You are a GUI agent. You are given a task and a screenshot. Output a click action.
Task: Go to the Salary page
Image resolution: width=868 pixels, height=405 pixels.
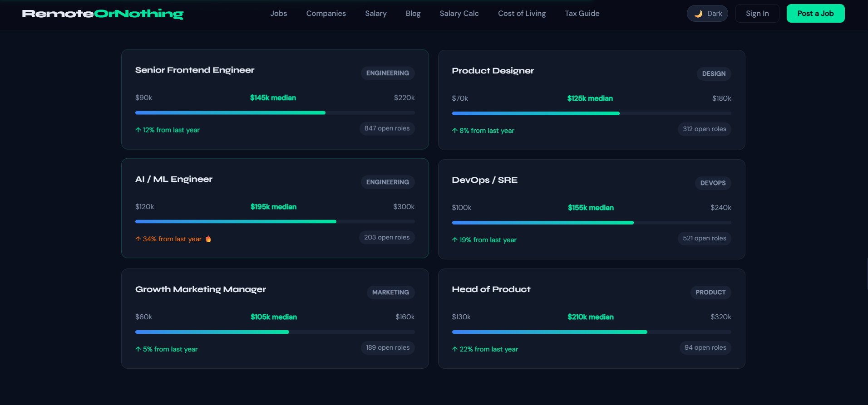376,14
